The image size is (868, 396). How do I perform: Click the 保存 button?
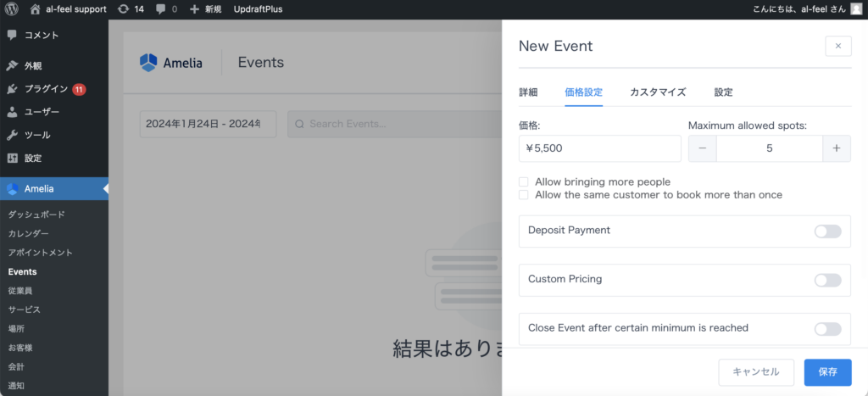827,372
